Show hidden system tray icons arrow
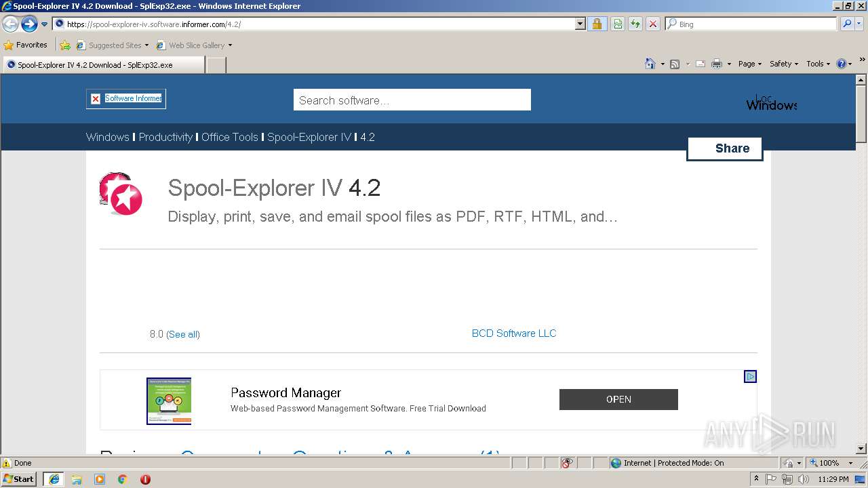 [757, 479]
